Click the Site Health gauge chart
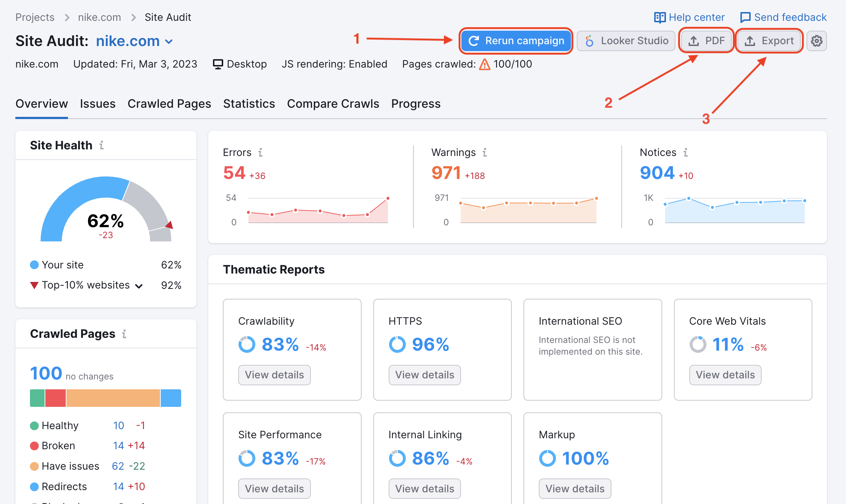This screenshot has width=846, height=504. point(106,209)
